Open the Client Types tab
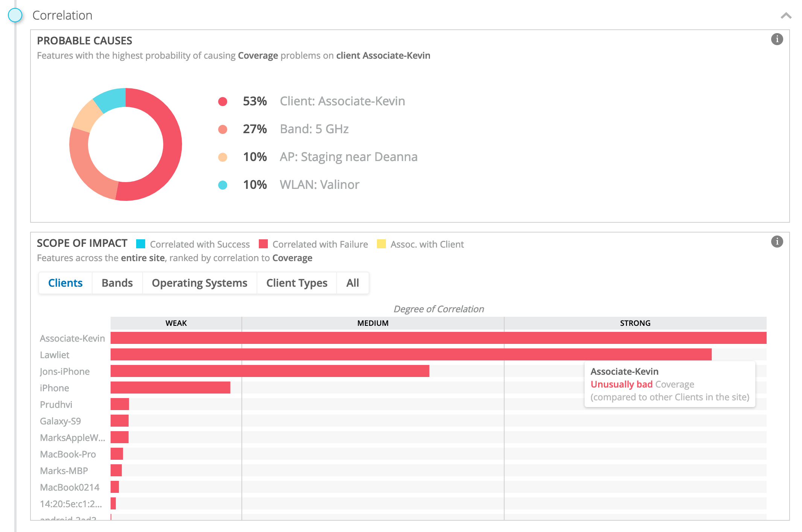Viewport: 802px width, 532px height. pos(296,283)
